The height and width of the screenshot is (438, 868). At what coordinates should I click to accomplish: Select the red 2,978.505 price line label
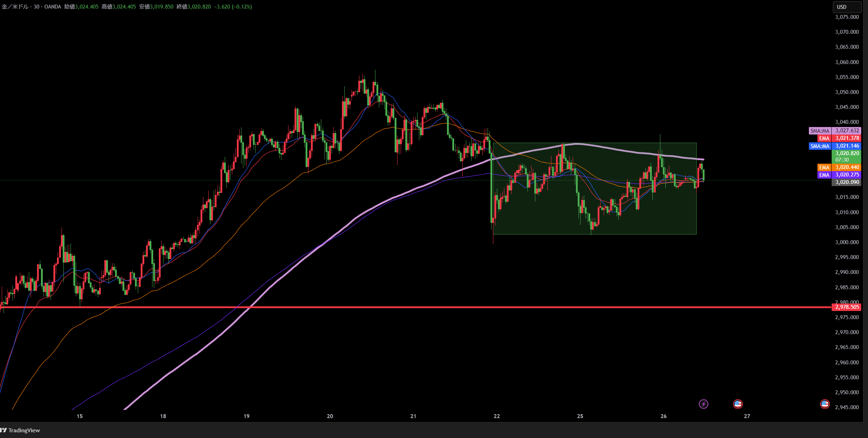pos(847,307)
